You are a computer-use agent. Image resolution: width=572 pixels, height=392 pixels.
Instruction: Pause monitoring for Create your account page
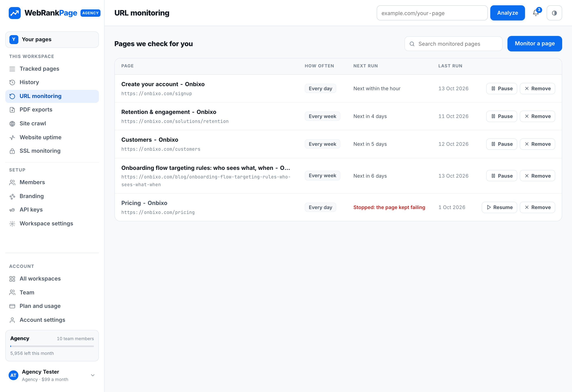(501, 89)
